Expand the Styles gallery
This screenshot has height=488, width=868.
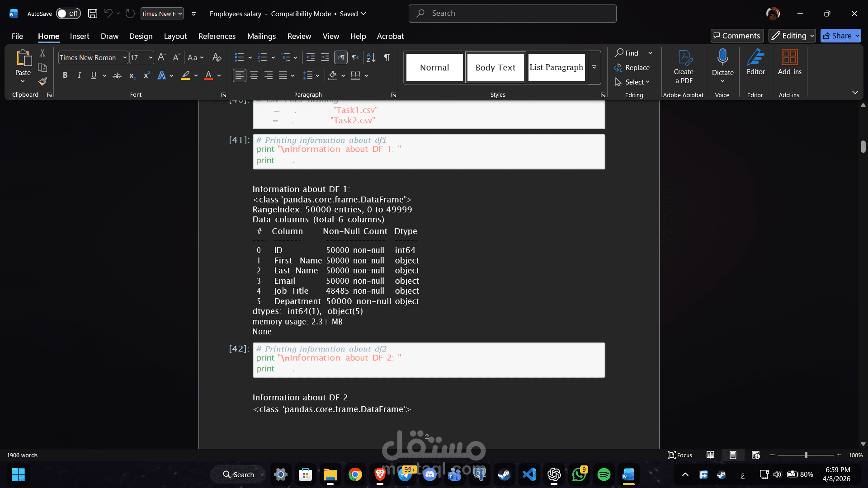594,67
